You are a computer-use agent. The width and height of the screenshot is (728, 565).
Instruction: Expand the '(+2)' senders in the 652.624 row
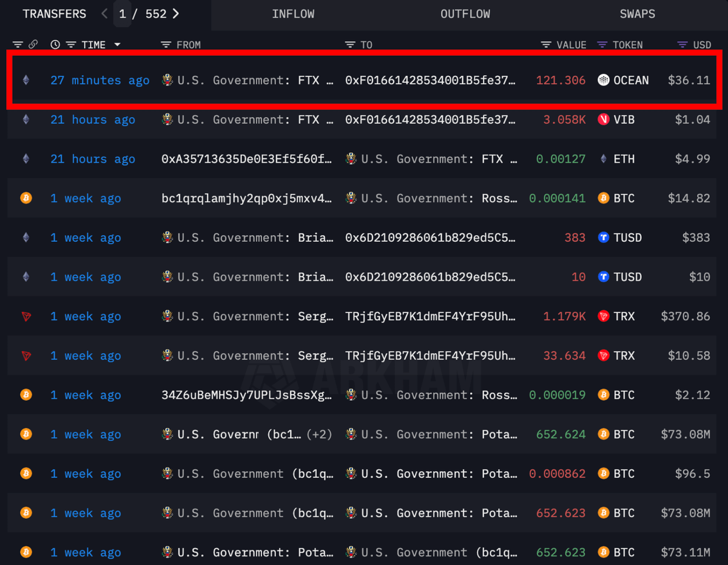pyautogui.click(x=319, y=435)
